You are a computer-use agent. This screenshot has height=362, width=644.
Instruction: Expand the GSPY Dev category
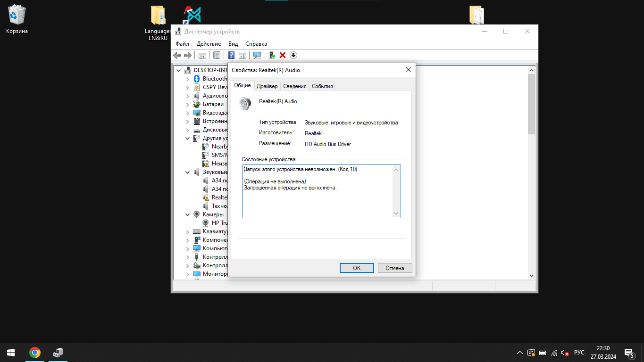tap(187, 87)
